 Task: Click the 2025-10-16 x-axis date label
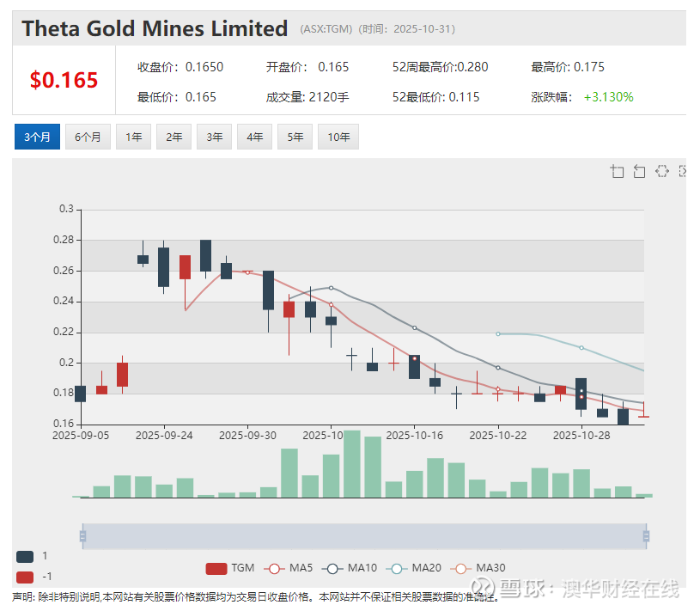click(414, 436)
